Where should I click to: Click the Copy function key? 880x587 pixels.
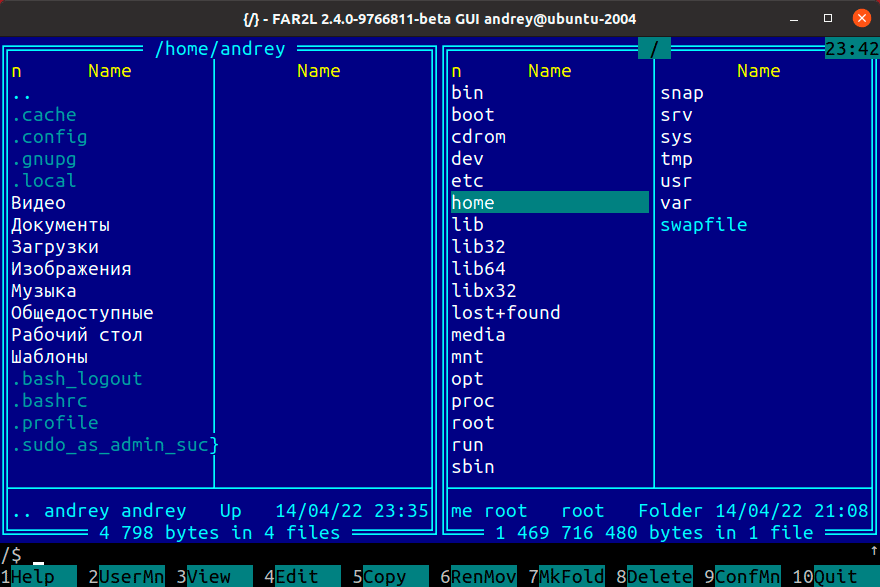(x=385, y=577)
